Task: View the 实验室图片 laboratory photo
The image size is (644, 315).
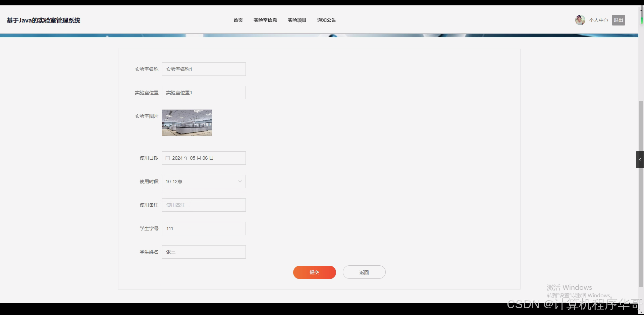Action: (187, 122)
